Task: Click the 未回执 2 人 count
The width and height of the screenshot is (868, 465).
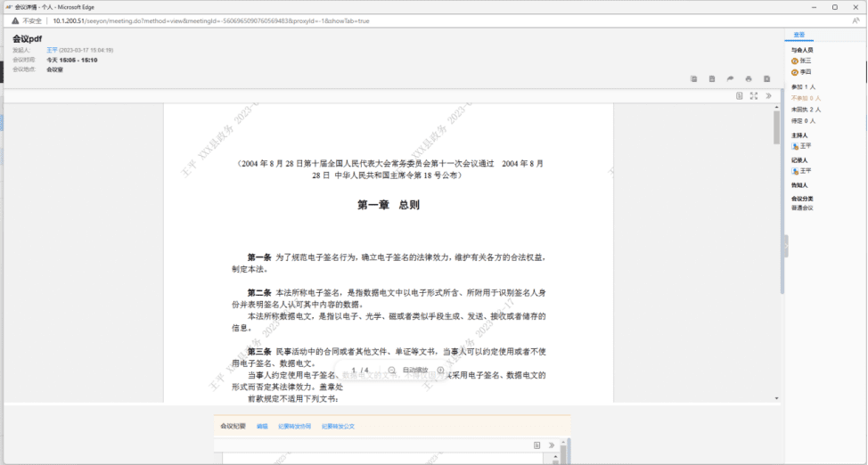Action: (806, 110)
